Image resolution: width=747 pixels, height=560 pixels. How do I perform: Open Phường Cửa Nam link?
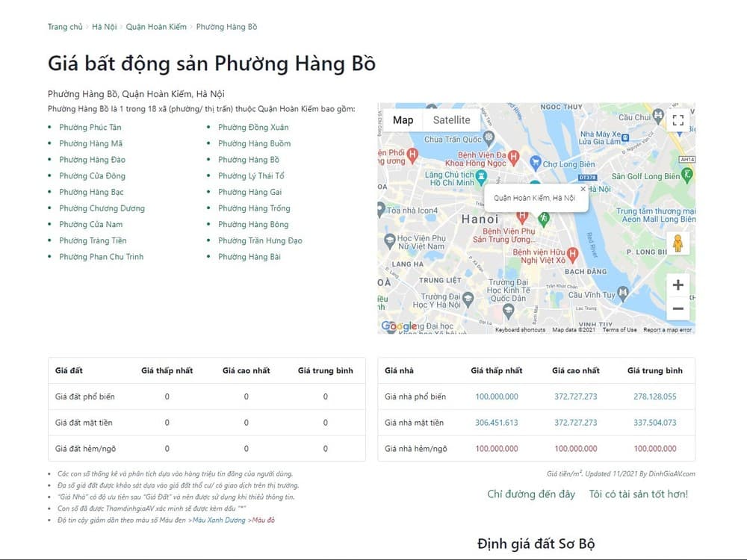point(90,224)
